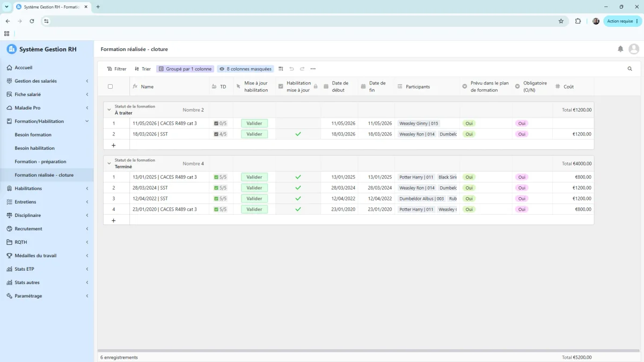Toggle habilitation check for 13/01/2025 CACES
The image size is (644, 362).
pos(298,177)
